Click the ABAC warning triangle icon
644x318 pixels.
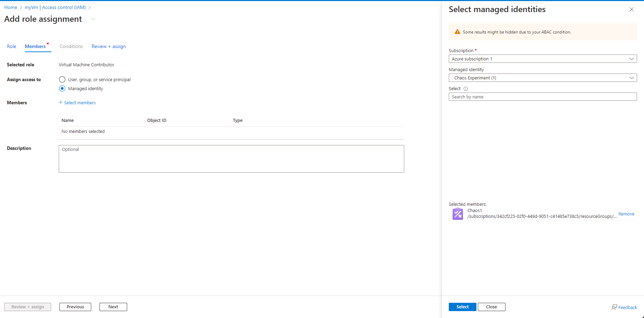[457, 32]
